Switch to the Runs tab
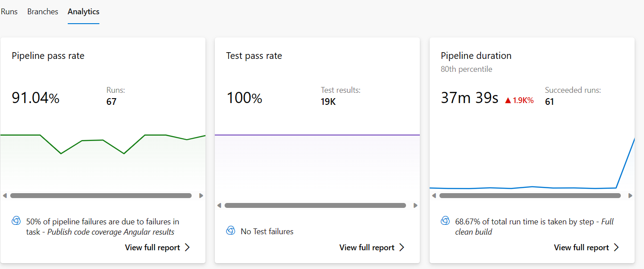Viewport: 644px width, 269px height. (9, 11)
